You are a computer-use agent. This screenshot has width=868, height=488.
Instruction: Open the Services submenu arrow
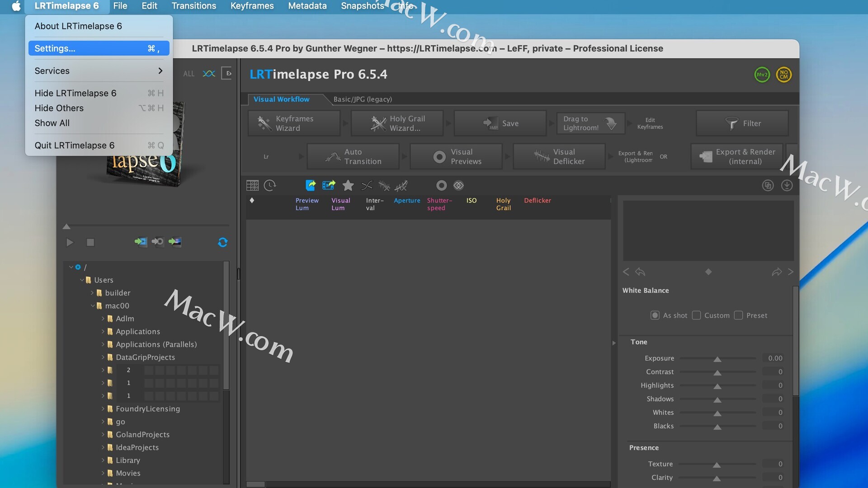click(160, 71)
